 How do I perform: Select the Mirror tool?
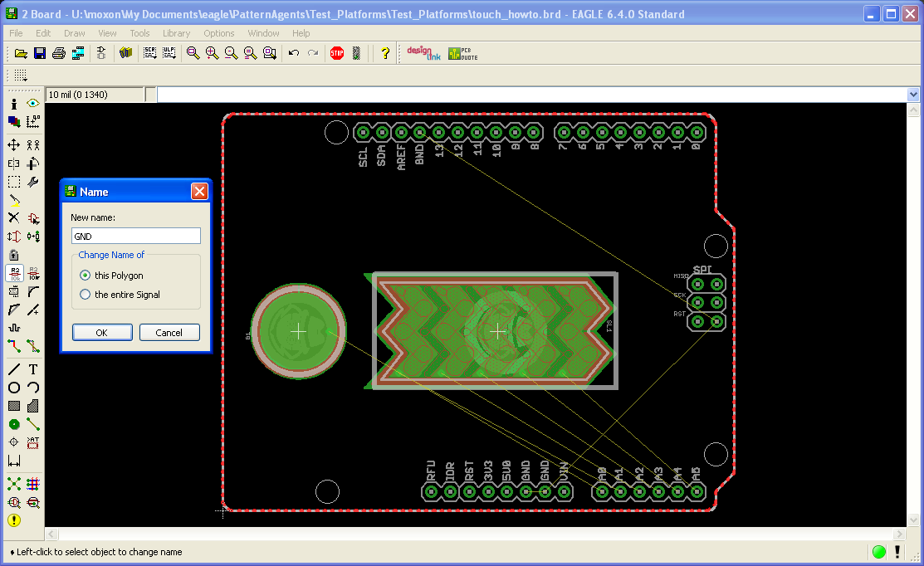click(x=14, y=163)
